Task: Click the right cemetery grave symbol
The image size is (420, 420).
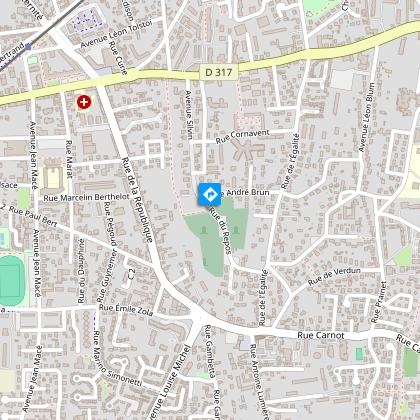Action: coord(236,230)
